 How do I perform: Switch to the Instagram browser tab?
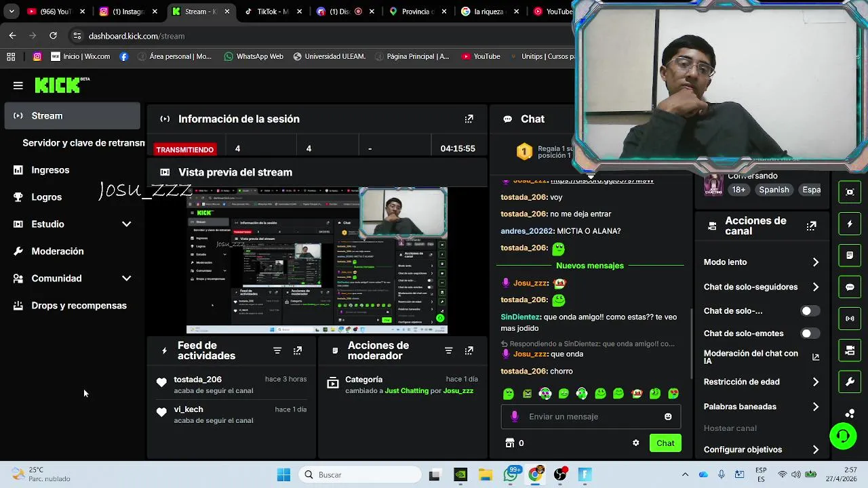(x=127, y=12)
